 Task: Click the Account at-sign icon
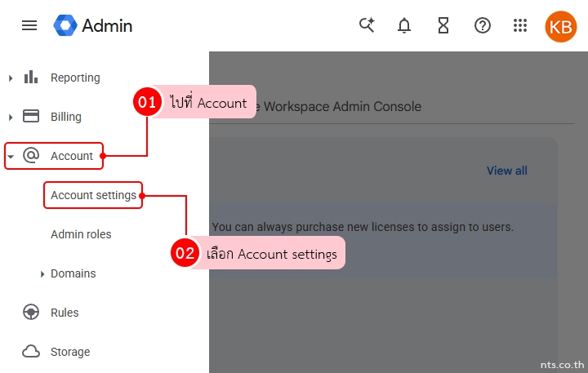pos(31,155)
